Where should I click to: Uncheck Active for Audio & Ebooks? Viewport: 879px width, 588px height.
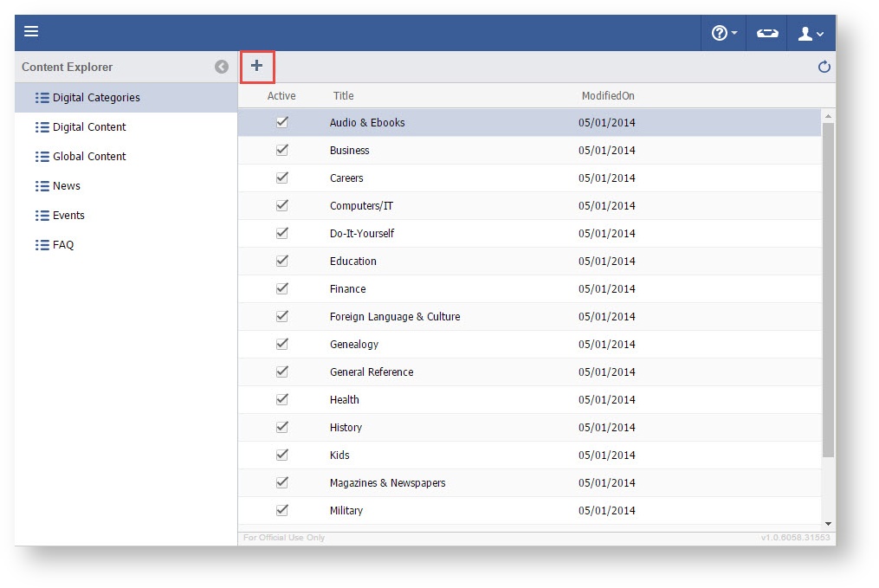[281, 122]
